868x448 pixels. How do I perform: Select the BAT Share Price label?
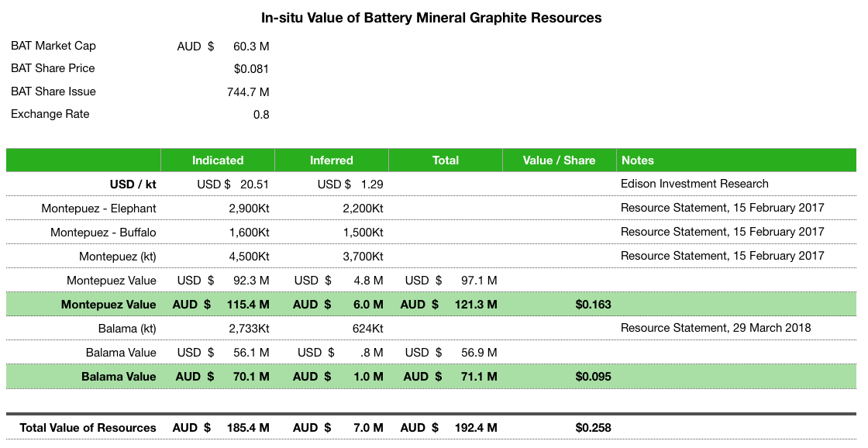point(53,69)
